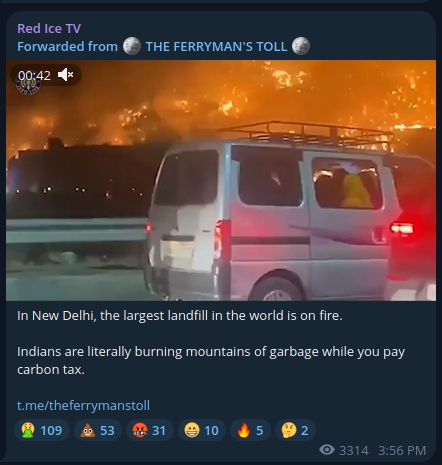Click the 3314 view count
The image size is (442, 465).
click(x=354, y=450)
